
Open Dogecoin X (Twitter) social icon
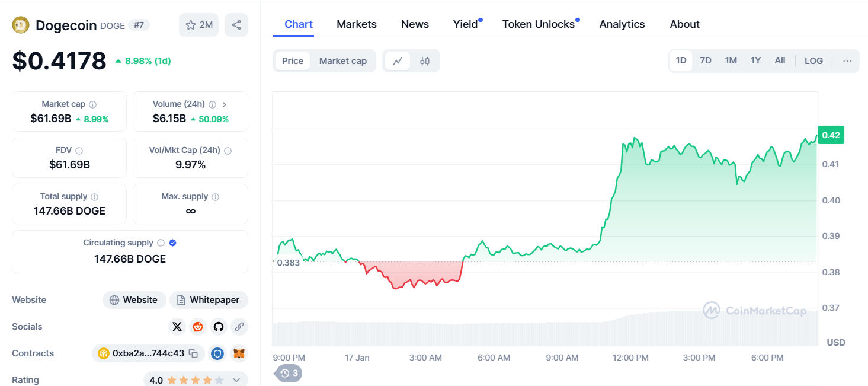coord(177,327)
